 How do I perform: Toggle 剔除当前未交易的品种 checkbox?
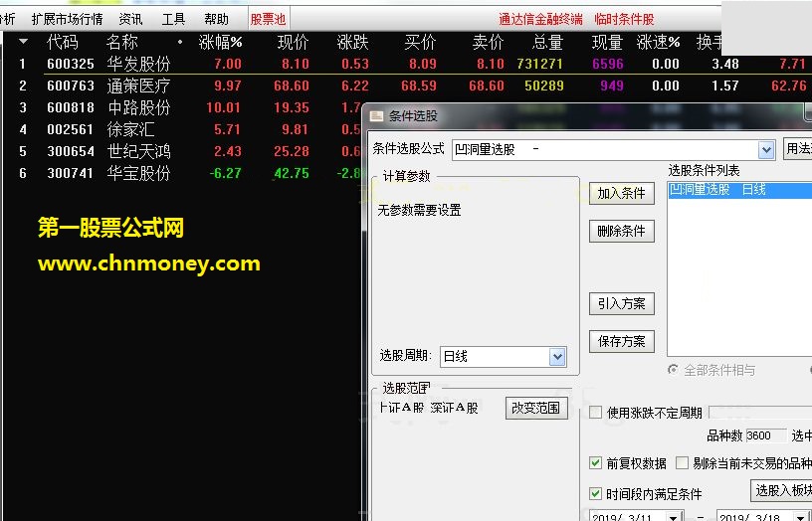coord(682,463)
